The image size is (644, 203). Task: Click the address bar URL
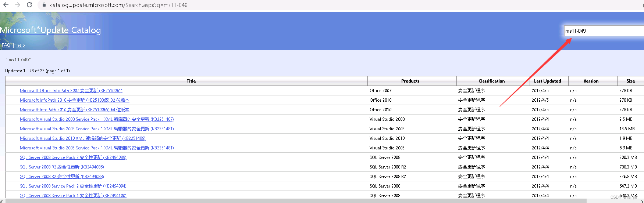click(118, 5)
